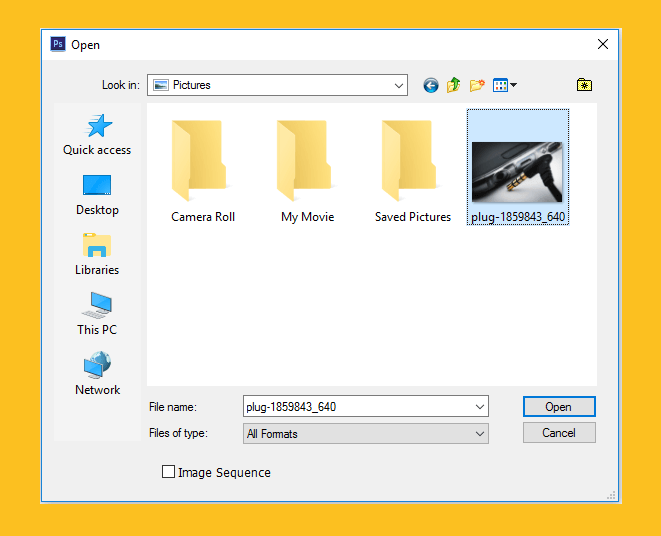This screenshot has height=536, width=661.
Task: Select This PC in sidebar
Action: [97, 314]
